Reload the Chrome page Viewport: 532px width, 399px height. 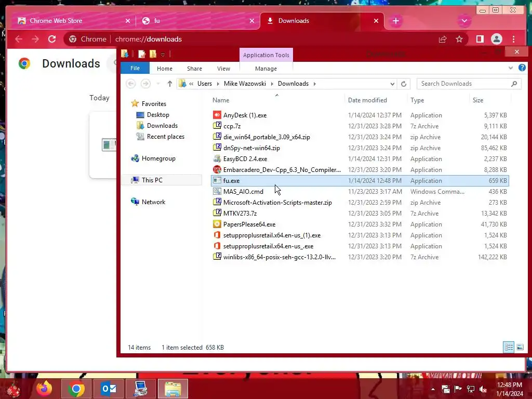(x=52, y=39)
